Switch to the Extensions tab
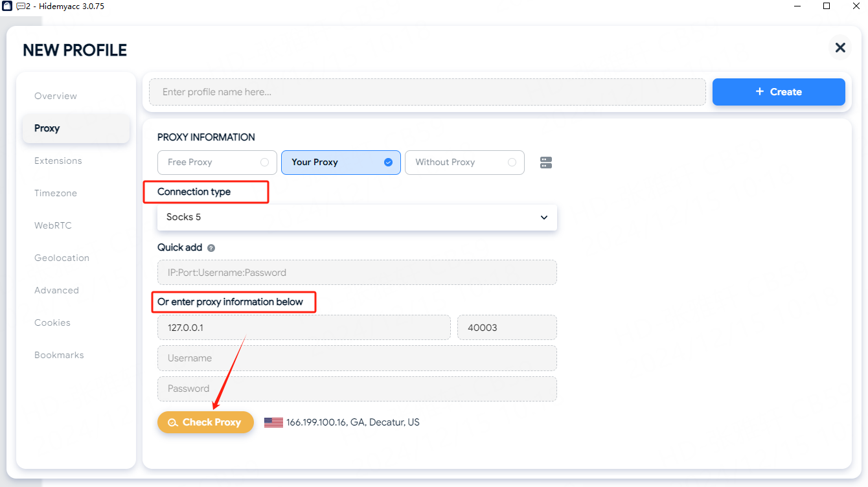Image resolution: width=868 pixels, height=487 pixels. click(x=58, y=161)
